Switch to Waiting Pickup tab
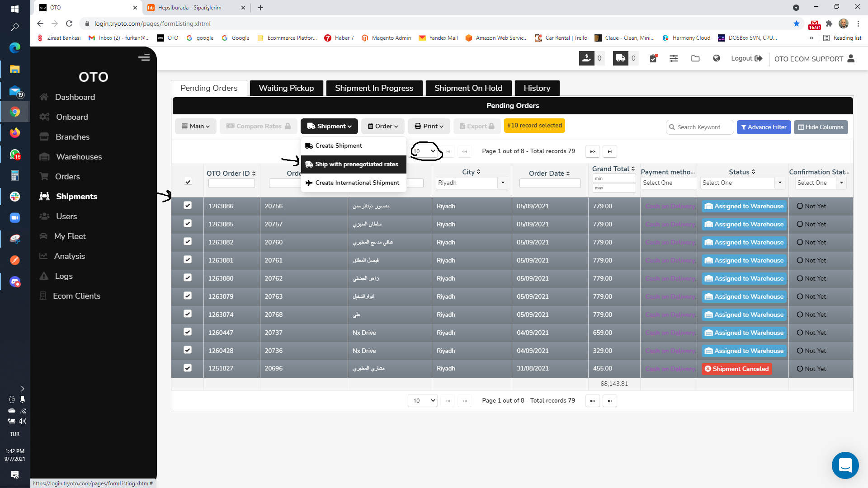This screenshot has height=488, width=868. click(286, 88)
